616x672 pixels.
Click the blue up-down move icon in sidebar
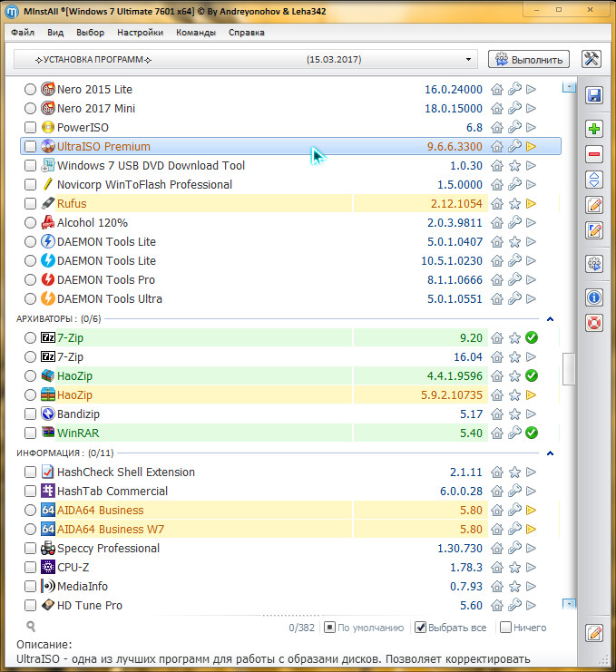point(594,180)
